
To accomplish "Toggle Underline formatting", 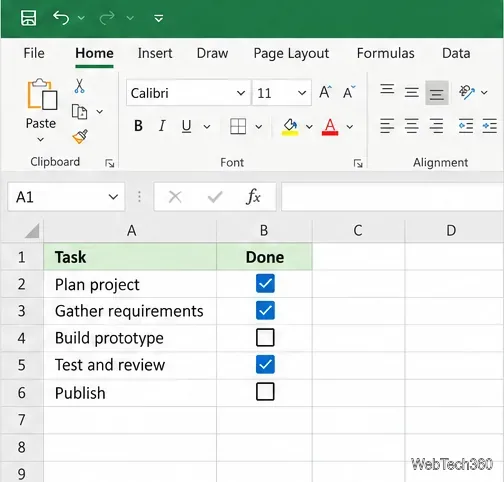I will tap(186, 126).
